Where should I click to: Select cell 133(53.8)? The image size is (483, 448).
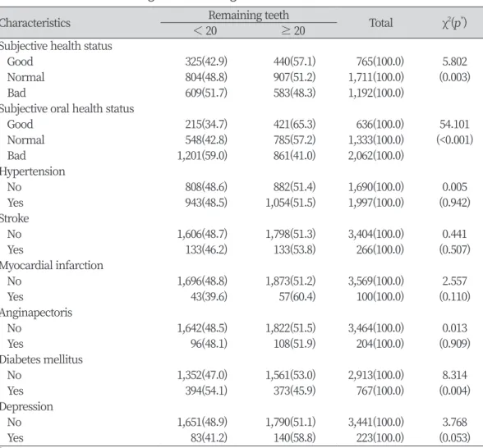pyautogui.click(x=294, y=249)
